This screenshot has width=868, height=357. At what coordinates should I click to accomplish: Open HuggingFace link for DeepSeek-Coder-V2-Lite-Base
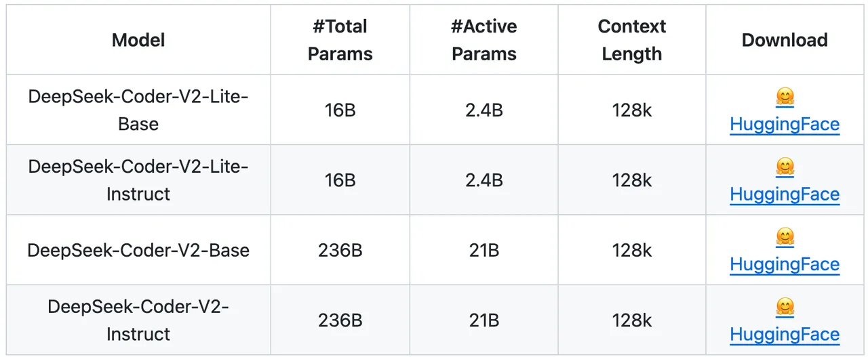click(785, 125)
